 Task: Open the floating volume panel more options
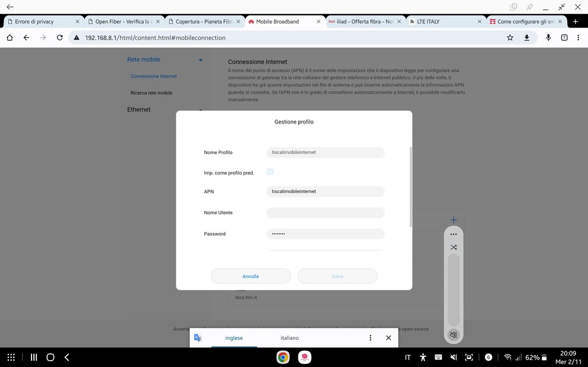coord(454,234)
